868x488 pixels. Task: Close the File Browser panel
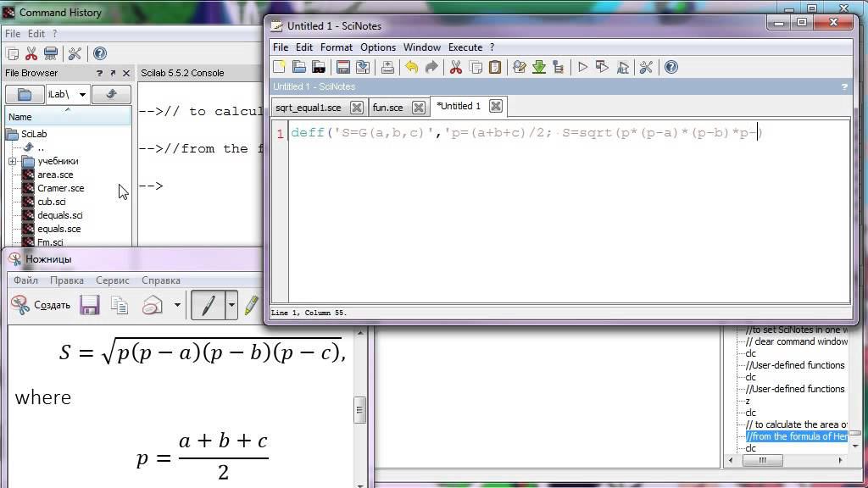[126, 73]
